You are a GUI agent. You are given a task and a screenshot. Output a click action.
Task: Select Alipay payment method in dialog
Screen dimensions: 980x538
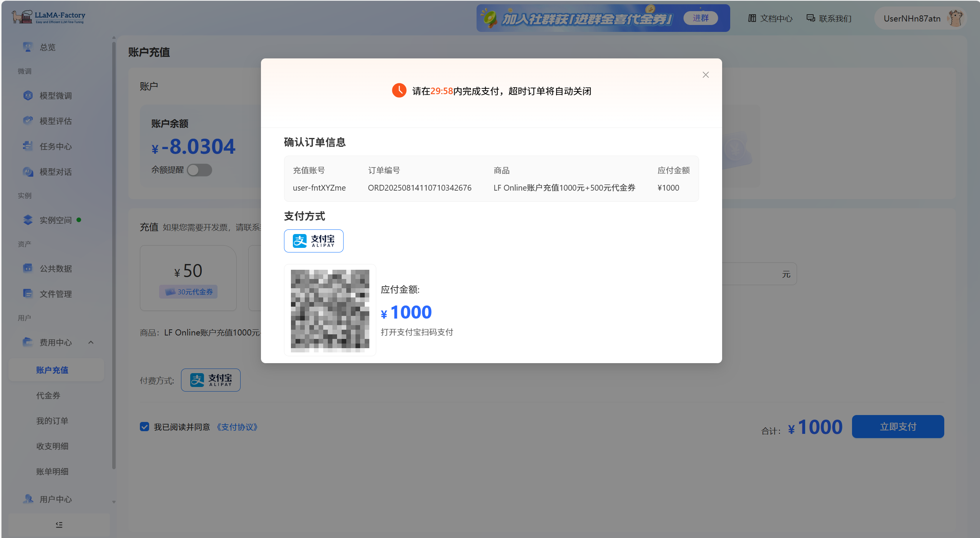pos(314,241)
